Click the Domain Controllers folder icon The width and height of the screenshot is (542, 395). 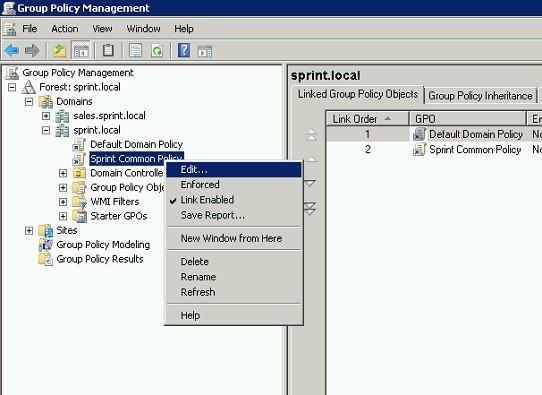point(79,173)
